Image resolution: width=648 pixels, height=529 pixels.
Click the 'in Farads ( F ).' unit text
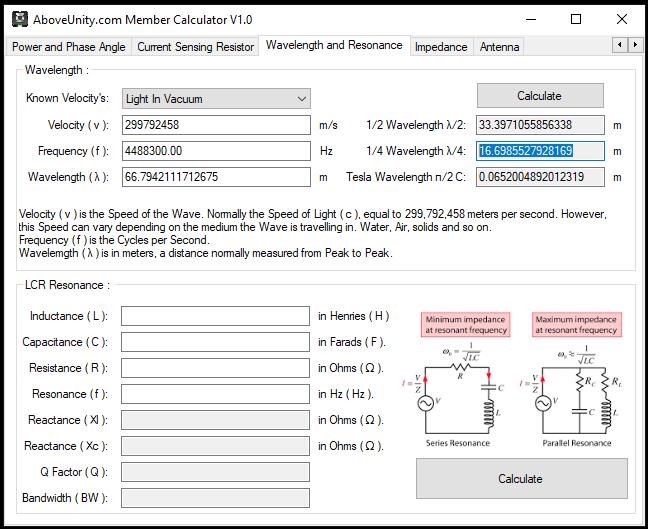click(352, 342)
